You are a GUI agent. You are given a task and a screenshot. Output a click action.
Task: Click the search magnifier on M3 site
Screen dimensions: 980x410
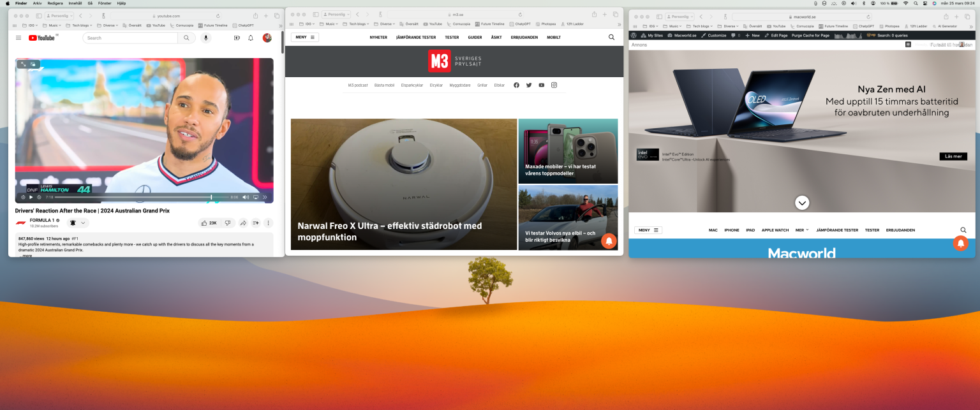pos(611,38)
